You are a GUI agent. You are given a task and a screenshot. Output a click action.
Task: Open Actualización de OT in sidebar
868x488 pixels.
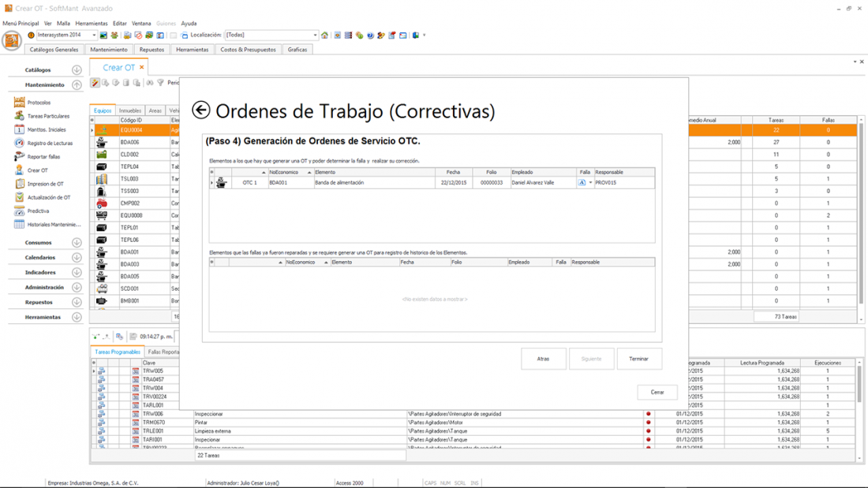[x=48, y=197]
